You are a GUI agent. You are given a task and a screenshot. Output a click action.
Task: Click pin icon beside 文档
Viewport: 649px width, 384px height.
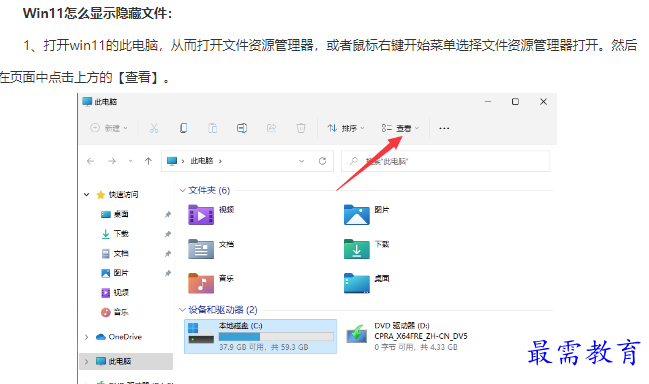coord(168,254)
